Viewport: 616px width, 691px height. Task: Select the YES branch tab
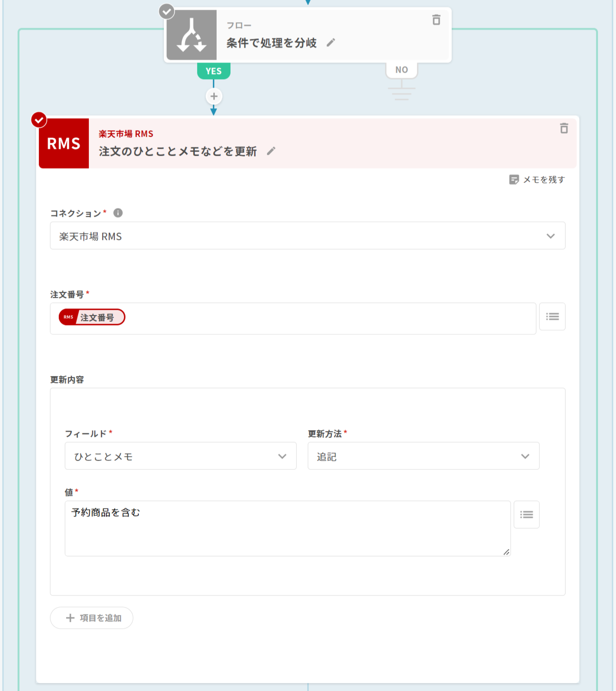click(x=214, y=71)
